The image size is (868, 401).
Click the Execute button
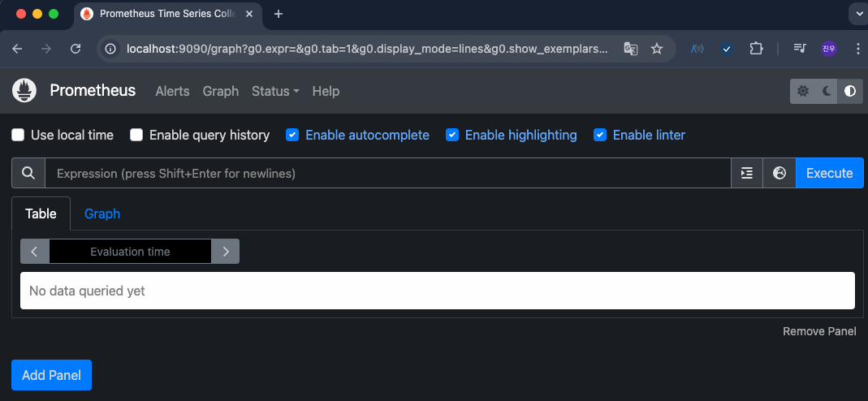point(829,173)
